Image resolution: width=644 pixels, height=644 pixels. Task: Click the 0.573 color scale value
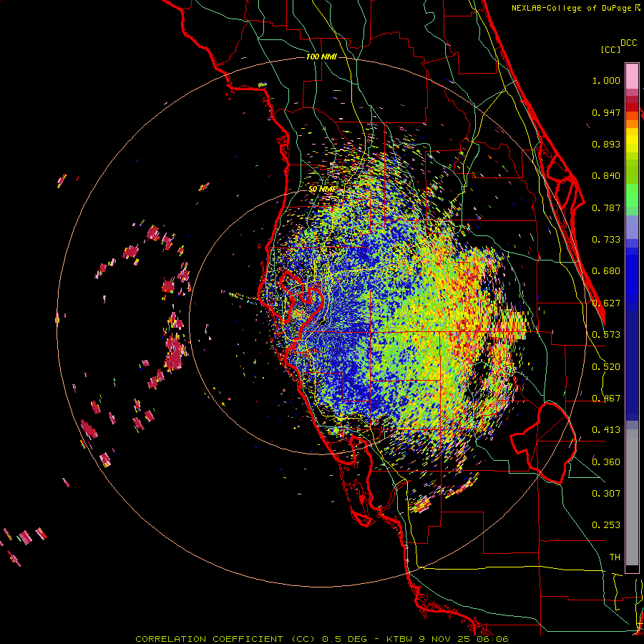click(606, 335)
